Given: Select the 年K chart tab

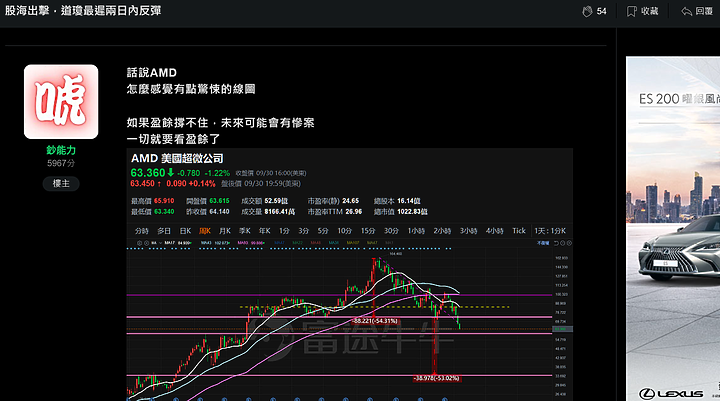Looking at the screenshot, I should coord(264,231).
